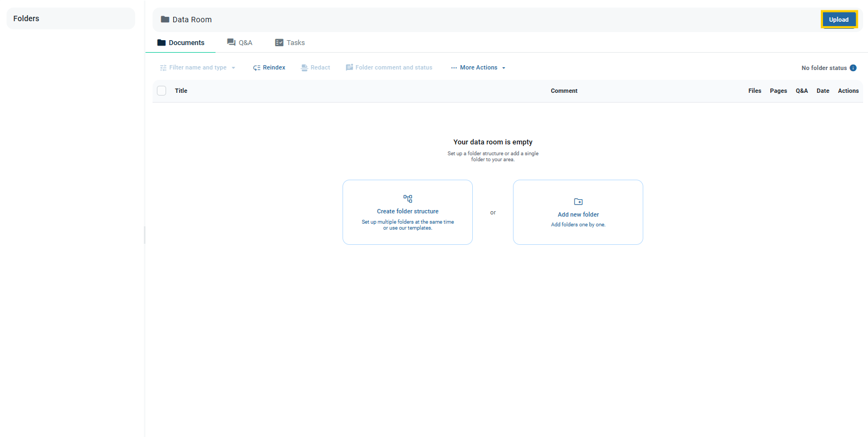Click the Reindex toolbar button

coord(269,68)
